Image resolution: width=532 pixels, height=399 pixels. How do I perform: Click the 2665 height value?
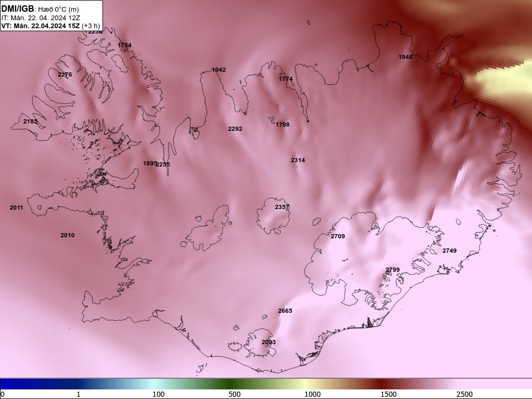coord(285,311)
